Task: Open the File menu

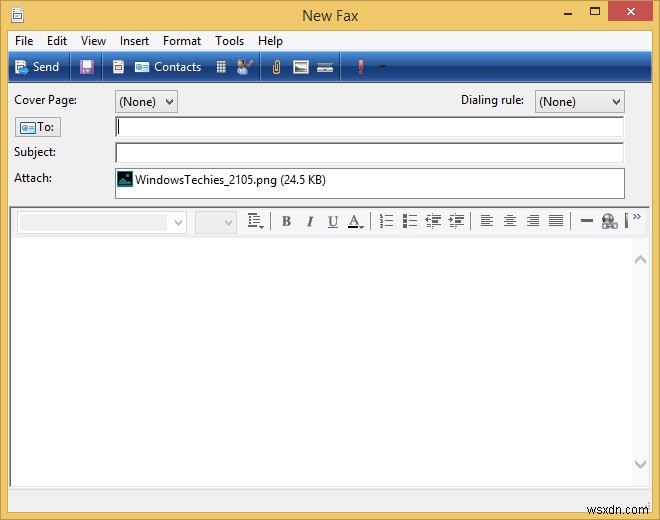Action: (24, 41)
